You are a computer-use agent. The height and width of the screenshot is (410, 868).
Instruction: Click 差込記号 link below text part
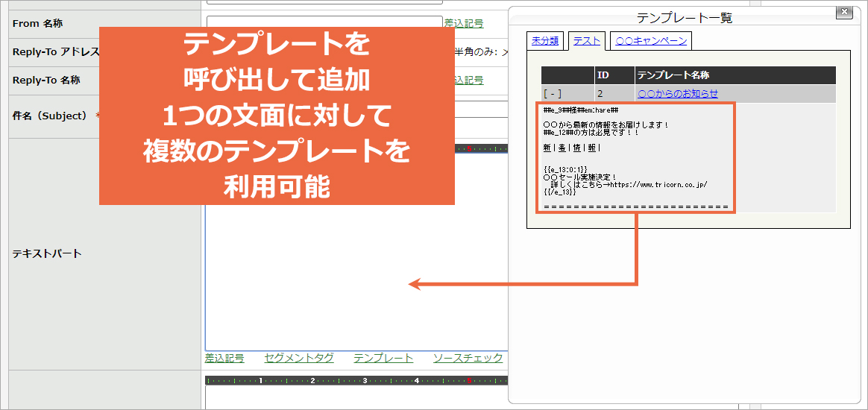(x=224, y=358)
